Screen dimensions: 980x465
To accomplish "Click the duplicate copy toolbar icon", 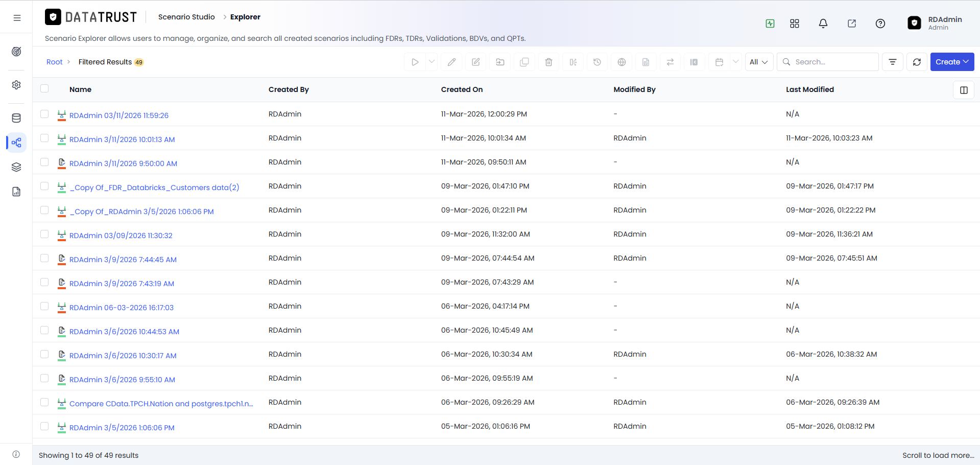I will 524,62.
